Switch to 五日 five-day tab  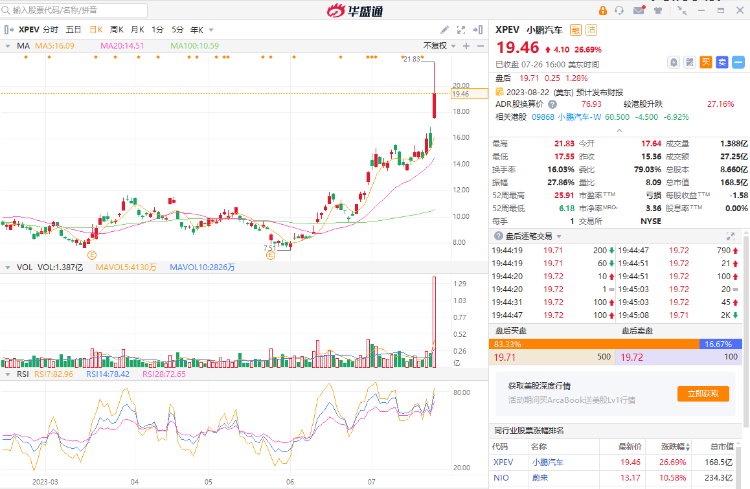(x=73, y=30)
